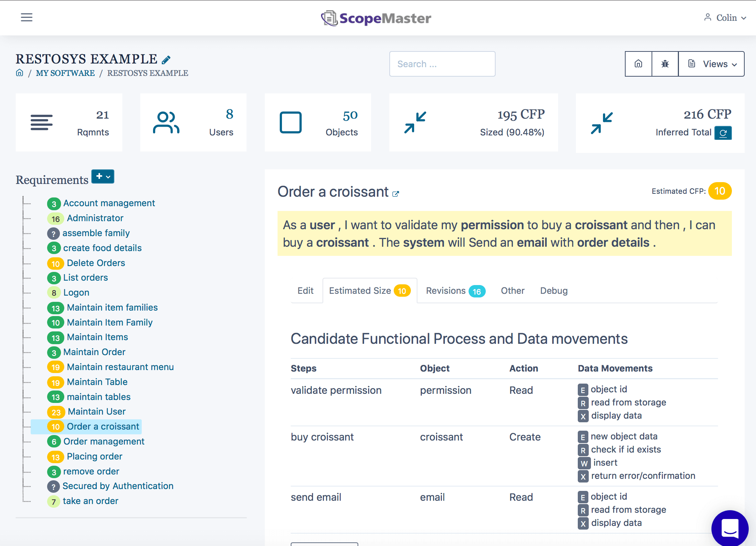Click 'send email' step text
Viewport: 756px width, 546px height.
tap(316, 497)
